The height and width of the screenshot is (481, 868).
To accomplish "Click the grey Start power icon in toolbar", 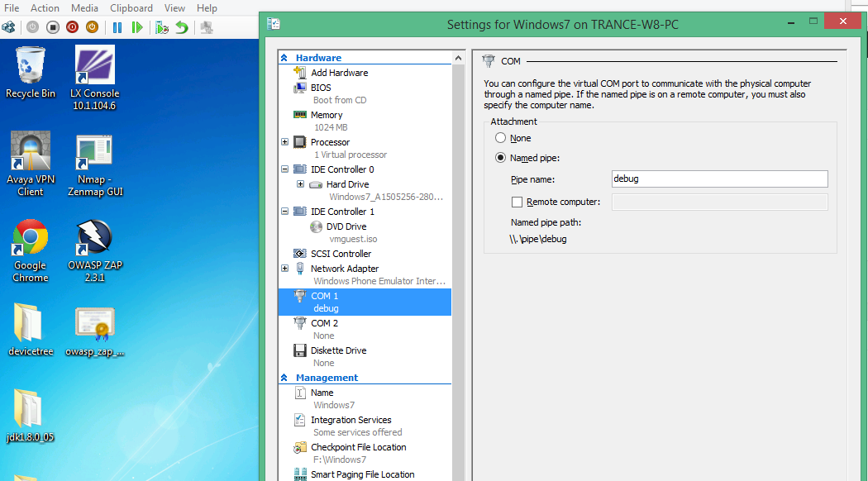I will [33, 27].
